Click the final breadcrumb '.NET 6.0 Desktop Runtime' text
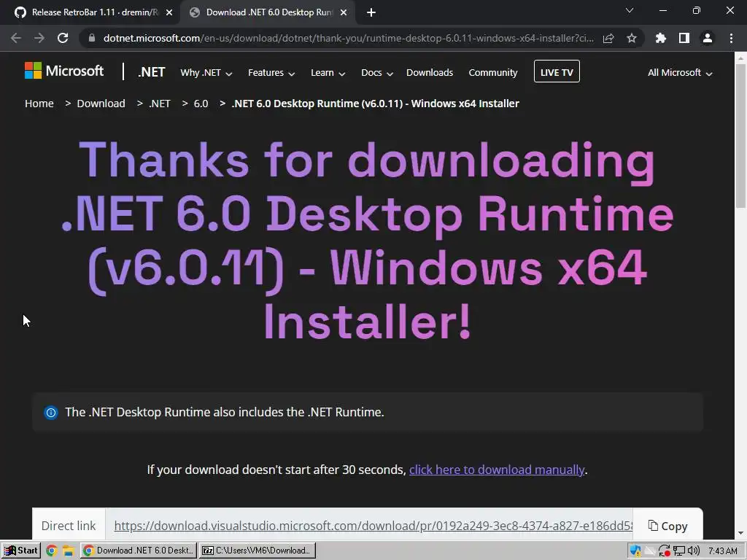747x560 pixels. [x=375, y=104]
